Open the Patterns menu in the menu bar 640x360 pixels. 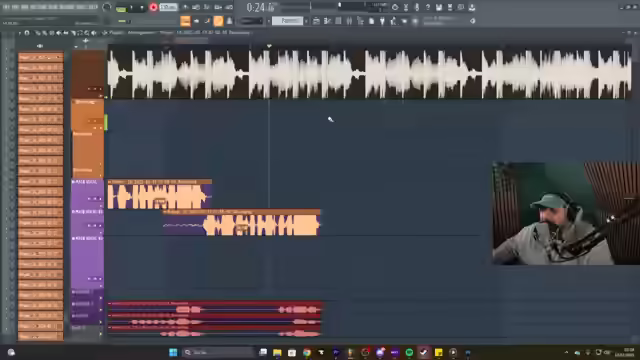point(38,7)
